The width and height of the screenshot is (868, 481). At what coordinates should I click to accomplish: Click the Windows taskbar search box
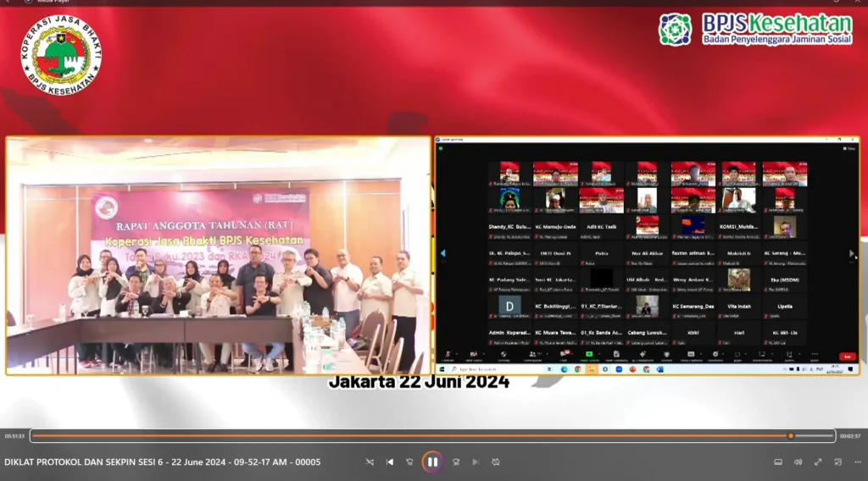(479, 369)
